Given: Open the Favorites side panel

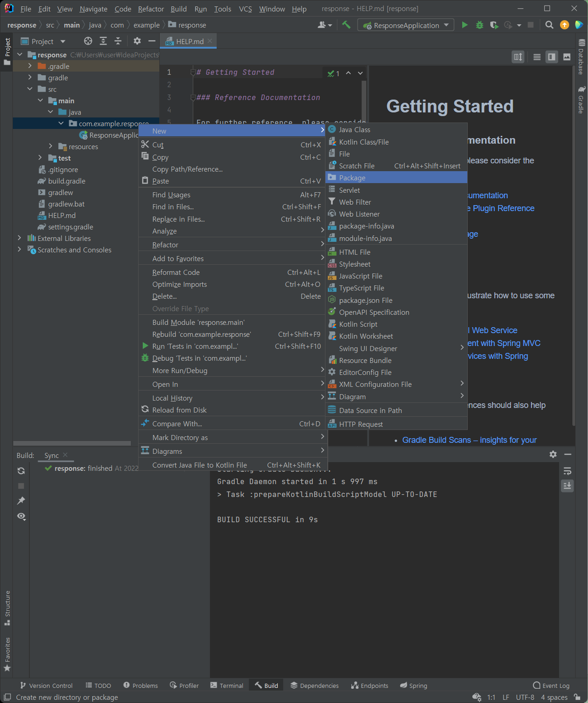Looking at the screenshot, I should coord(7,654).
